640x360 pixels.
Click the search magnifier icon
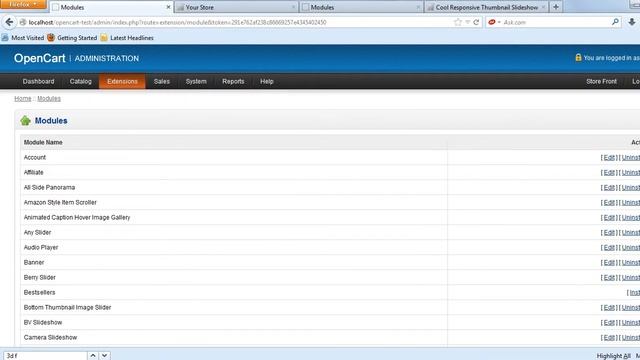pos(615,22)
